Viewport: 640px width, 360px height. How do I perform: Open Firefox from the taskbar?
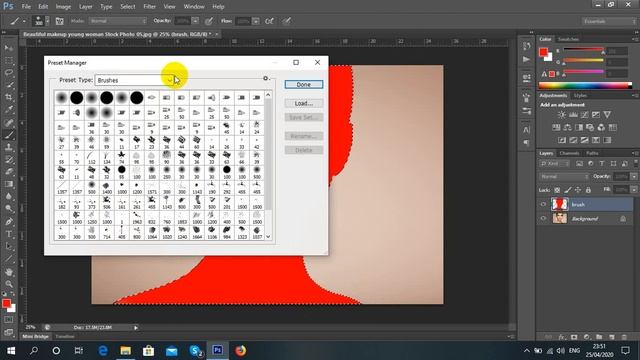tap(240, 351)
